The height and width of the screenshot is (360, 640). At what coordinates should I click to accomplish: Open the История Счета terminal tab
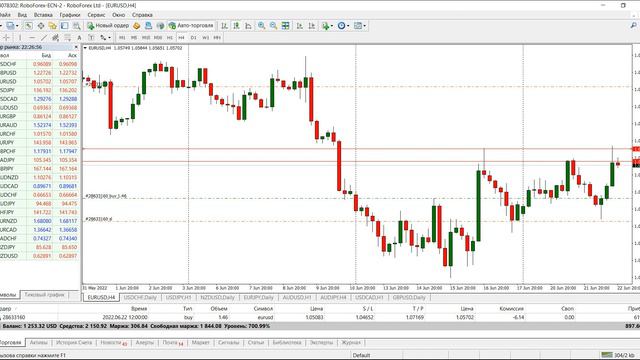coord(74,343)
